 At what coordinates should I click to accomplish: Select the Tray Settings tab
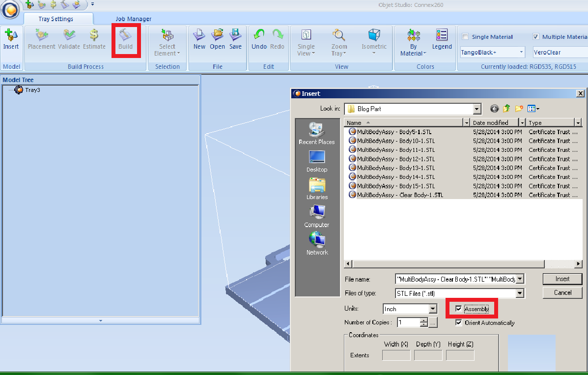pos(56,19)
